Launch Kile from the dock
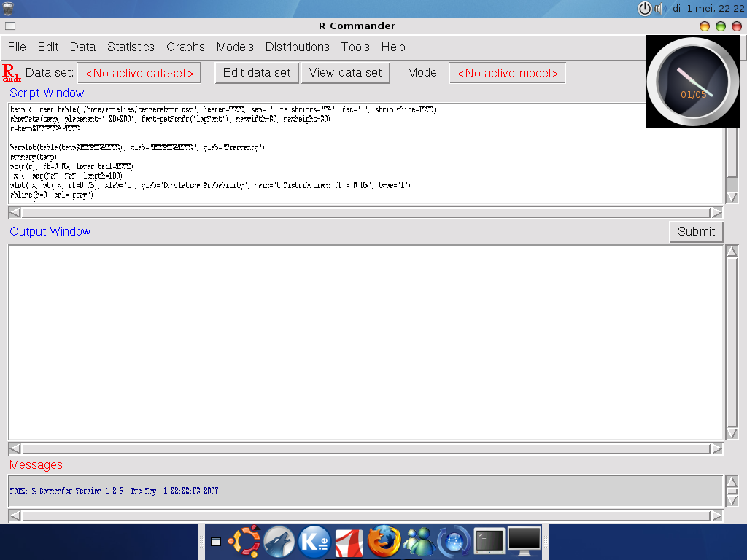The width and height of the screenshot is (747, 560). (x=314, y=542)
